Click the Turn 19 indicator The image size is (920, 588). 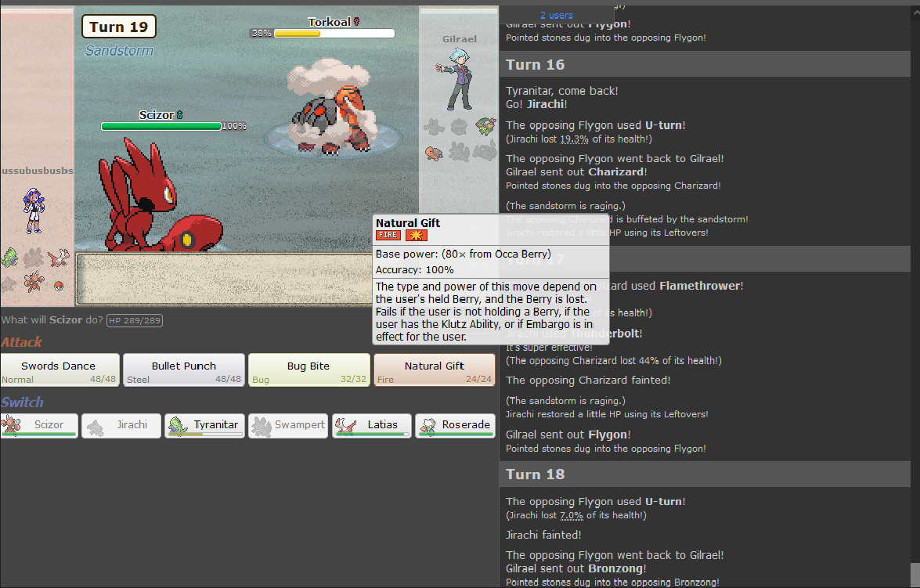coord(118,27)
